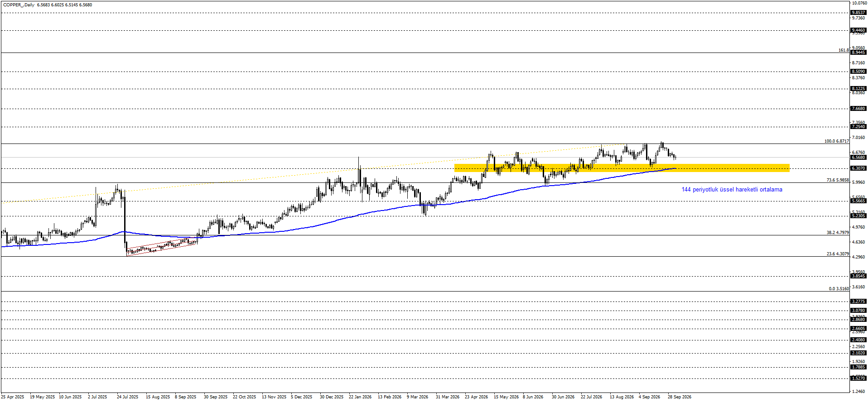Click the '100.0 6.8717' Fibonacci level label

(x=836, y=141)
